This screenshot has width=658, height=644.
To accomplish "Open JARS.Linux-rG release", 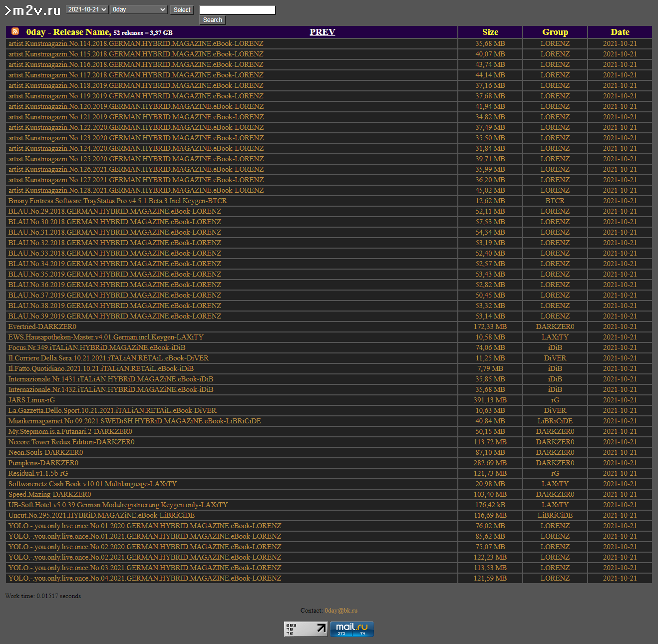I will point(31,400).
